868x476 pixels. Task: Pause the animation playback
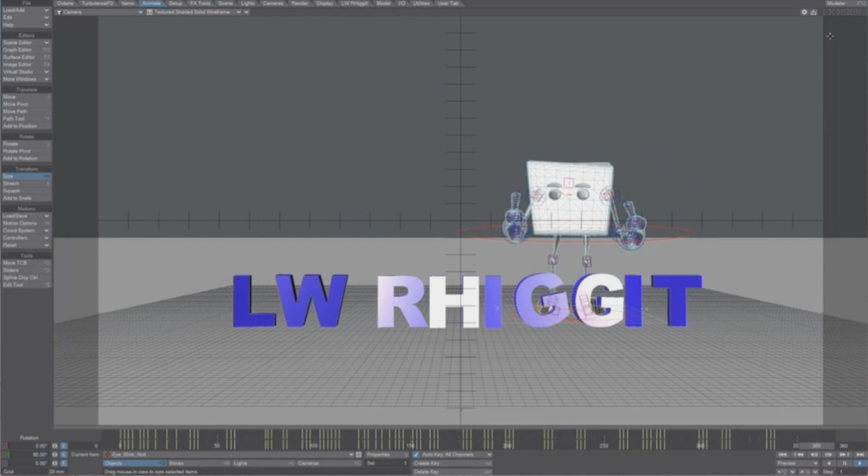point(844,464)
